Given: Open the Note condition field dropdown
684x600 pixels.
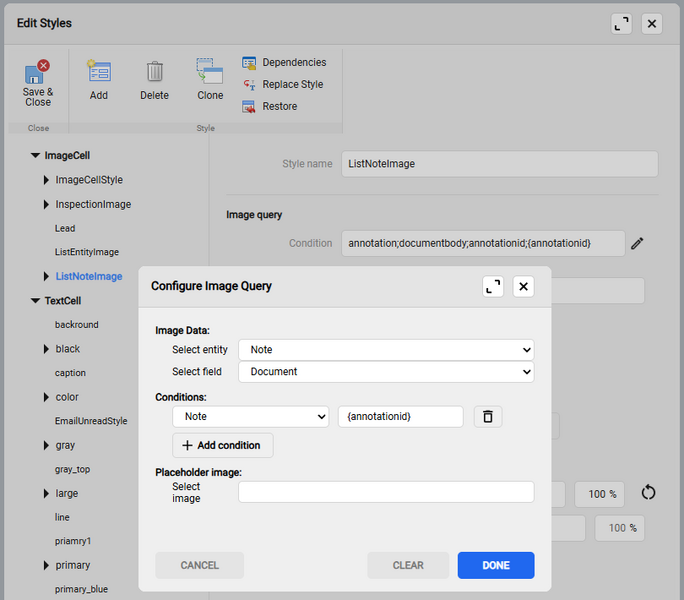Looking at the screenshot, I should pyautogui.click(x=250, y=416).
